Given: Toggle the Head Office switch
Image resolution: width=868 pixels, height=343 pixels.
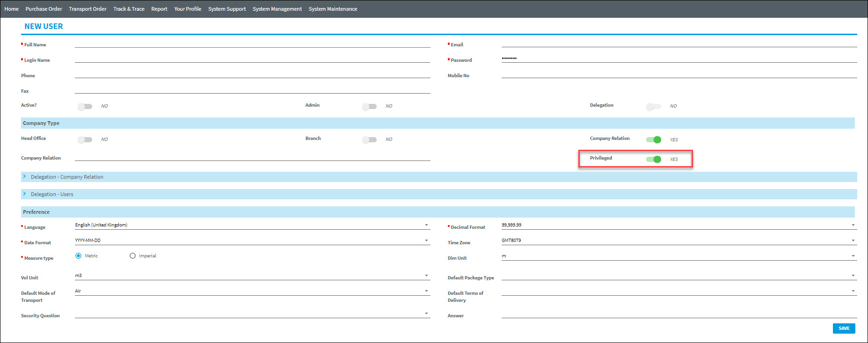Looking at the screenshot, I should [x=85, y=139].
